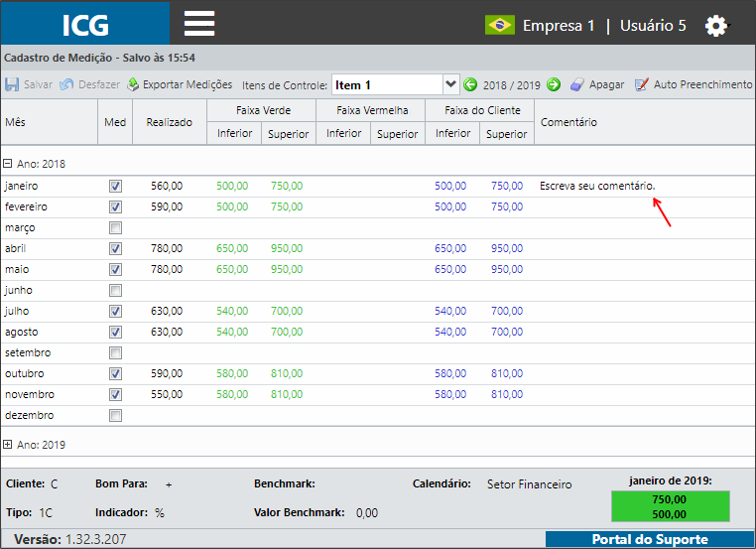Go to previous year with green left arrow

click(470, 85)
